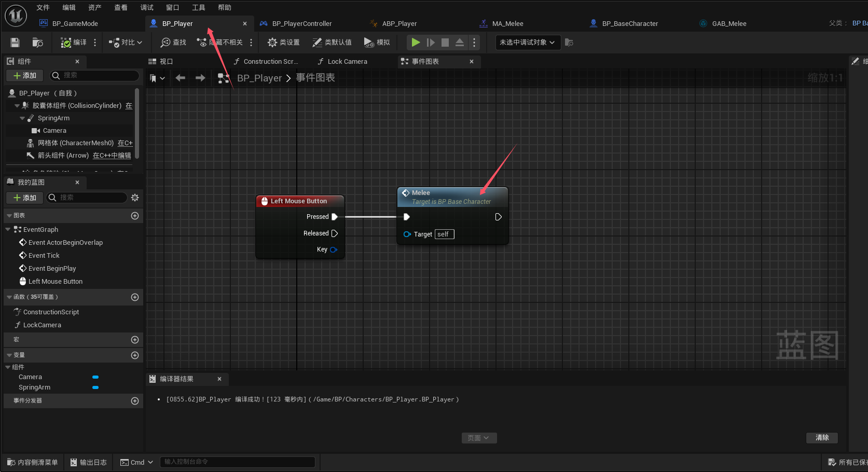Open 类设置 class settings

tap(283, 43)
